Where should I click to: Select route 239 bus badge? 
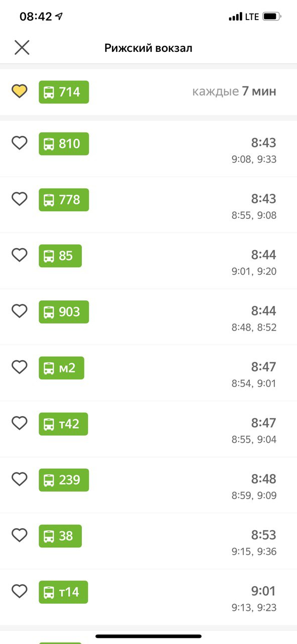64,480
